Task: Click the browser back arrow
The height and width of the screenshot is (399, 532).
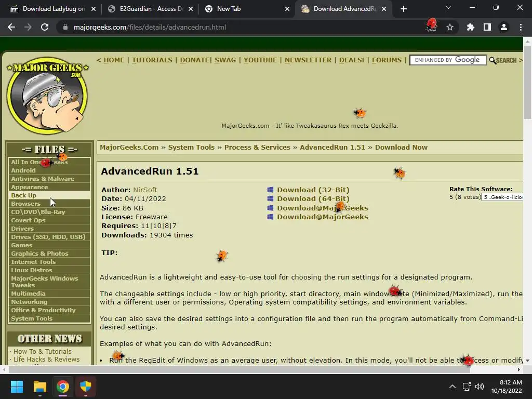Action: (11, 27)
